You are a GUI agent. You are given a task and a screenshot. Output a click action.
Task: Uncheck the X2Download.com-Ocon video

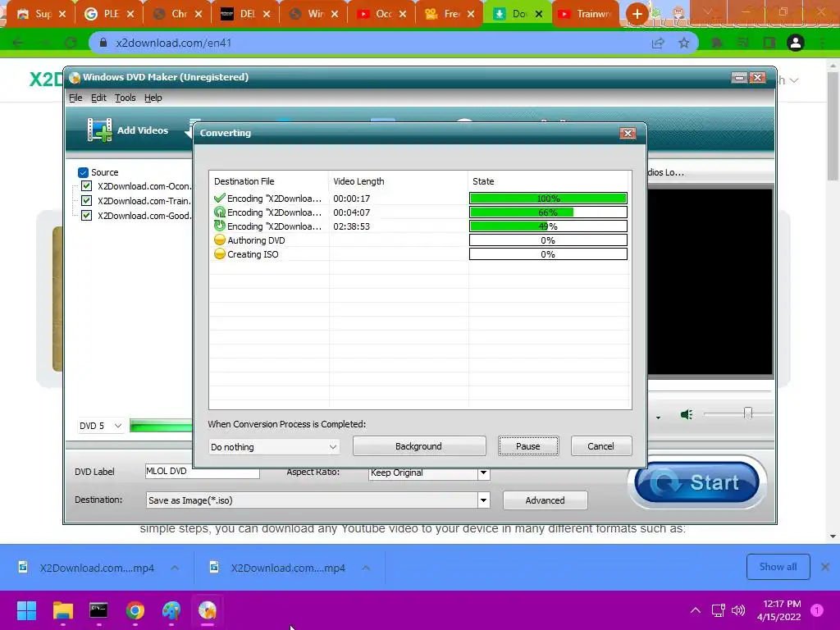86,186
